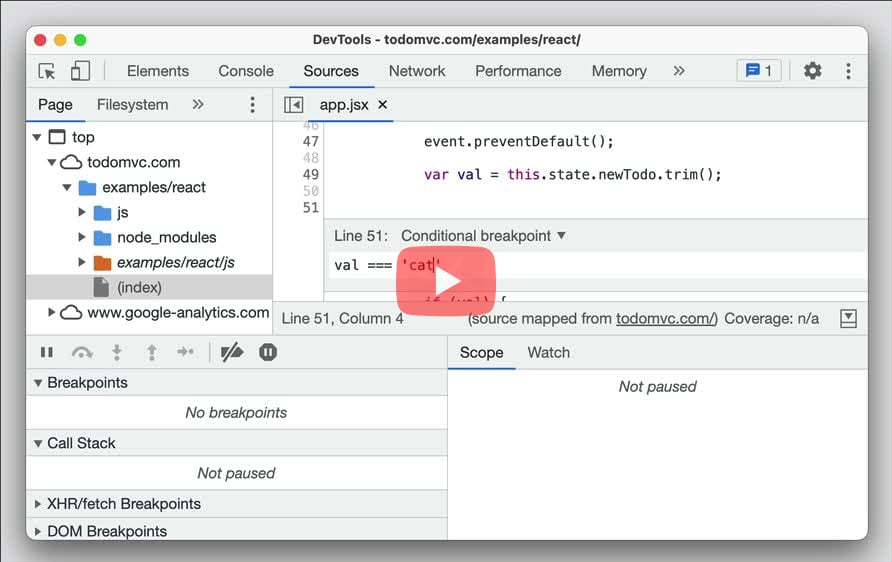Click line number 49 in the gutter
892x562 pixels.
click(x=311, y=175)
